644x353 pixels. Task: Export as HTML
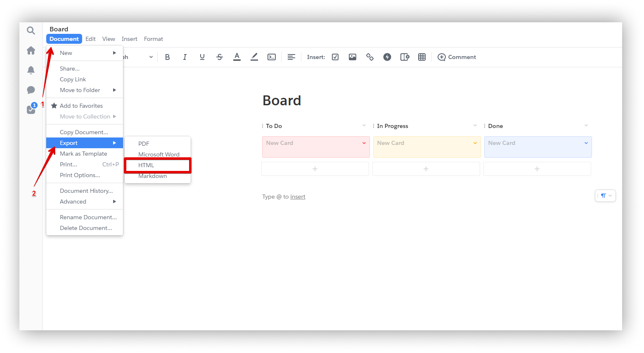click(158, 165)
